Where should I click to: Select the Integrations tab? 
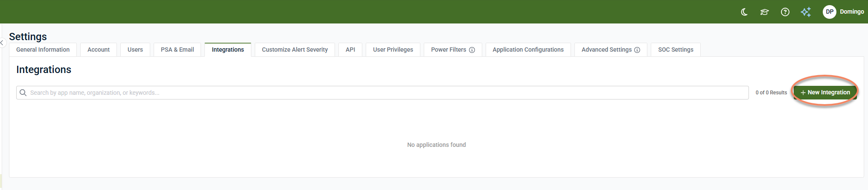(228, 50)
